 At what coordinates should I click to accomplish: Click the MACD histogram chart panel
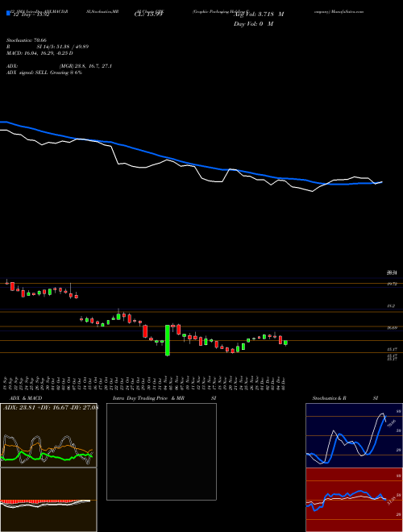tap(48, 500)
